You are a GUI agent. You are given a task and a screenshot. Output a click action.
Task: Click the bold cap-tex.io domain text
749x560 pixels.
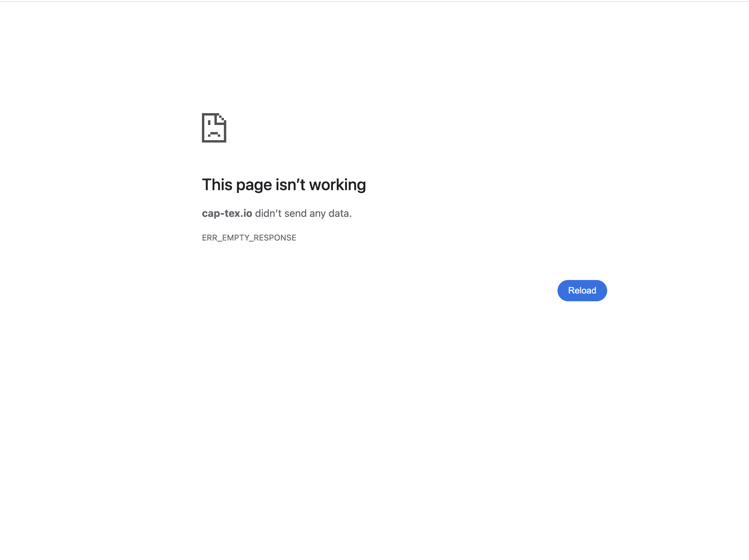pos(227,213)
